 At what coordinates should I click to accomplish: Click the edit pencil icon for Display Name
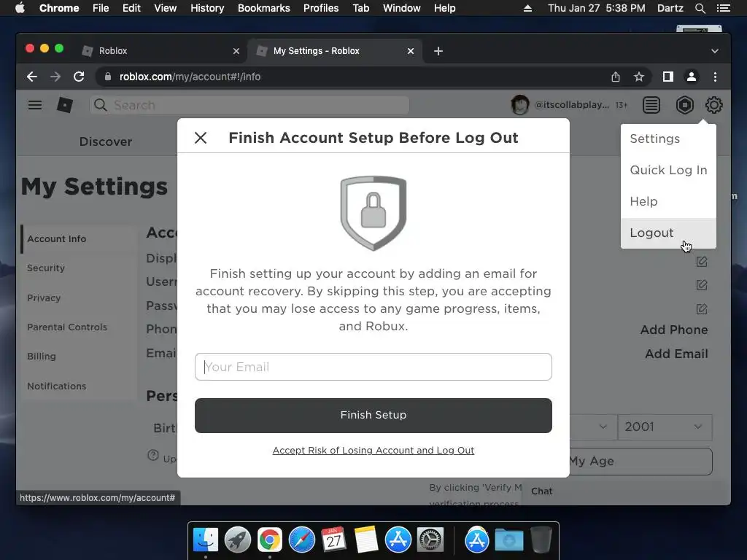(701, 262)
